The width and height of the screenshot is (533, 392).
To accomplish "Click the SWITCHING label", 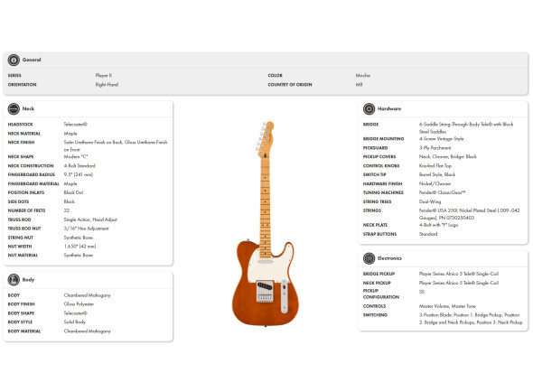I will pyautogui.click(x=375, y=315).
